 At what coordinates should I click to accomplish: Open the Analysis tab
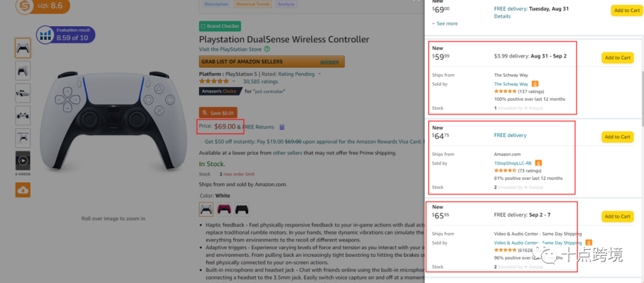pos(286,4)
